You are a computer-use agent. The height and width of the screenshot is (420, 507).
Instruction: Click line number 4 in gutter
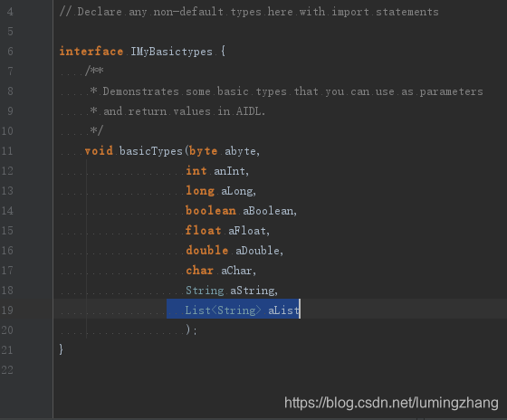10,12
